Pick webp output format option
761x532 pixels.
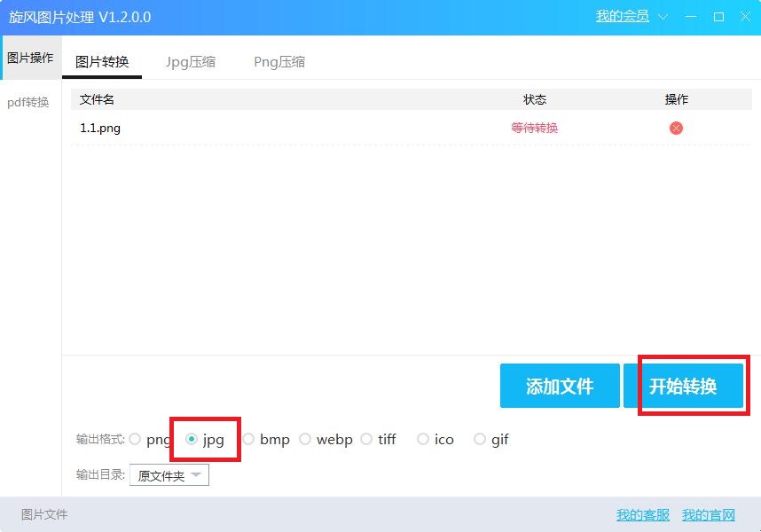(305, 439)
